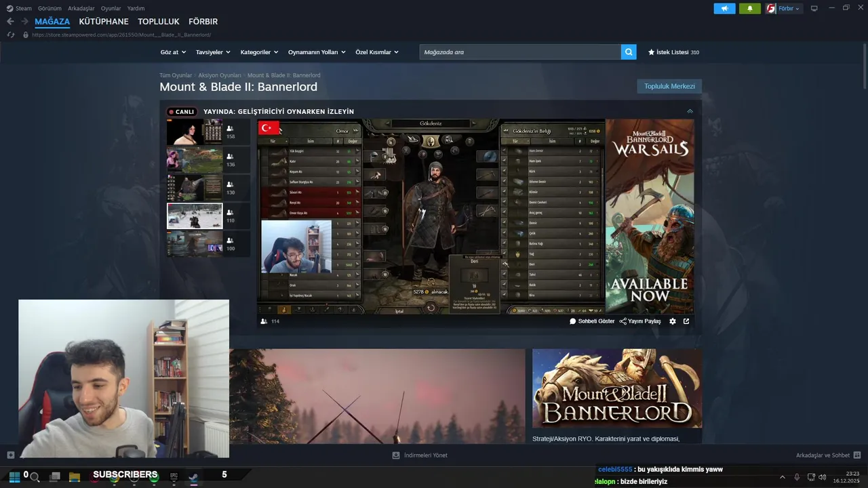
Task: Select the broadcast thumbnail with 136 viewers
Action: [x=195, y=160]
